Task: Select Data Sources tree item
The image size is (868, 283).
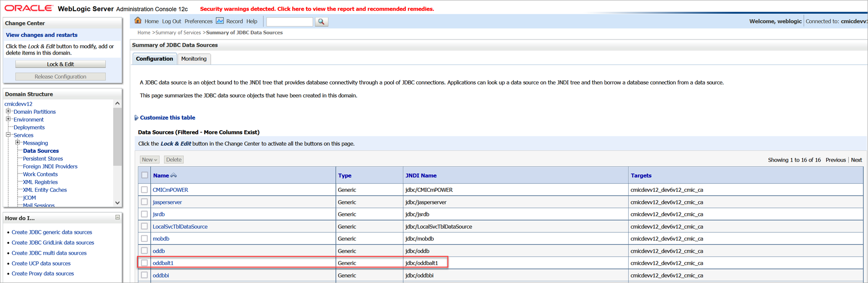Action: (41, 151)
